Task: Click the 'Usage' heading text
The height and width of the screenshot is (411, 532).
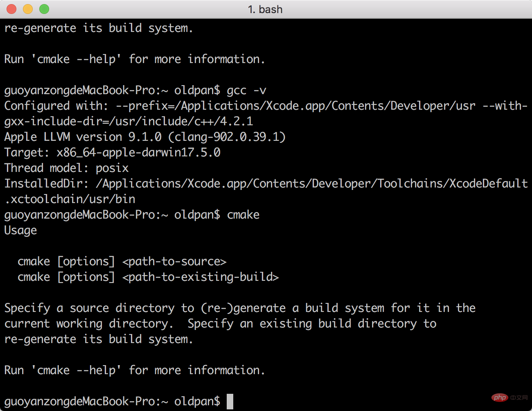Action: pyautogui.click(x=20, y=230)
